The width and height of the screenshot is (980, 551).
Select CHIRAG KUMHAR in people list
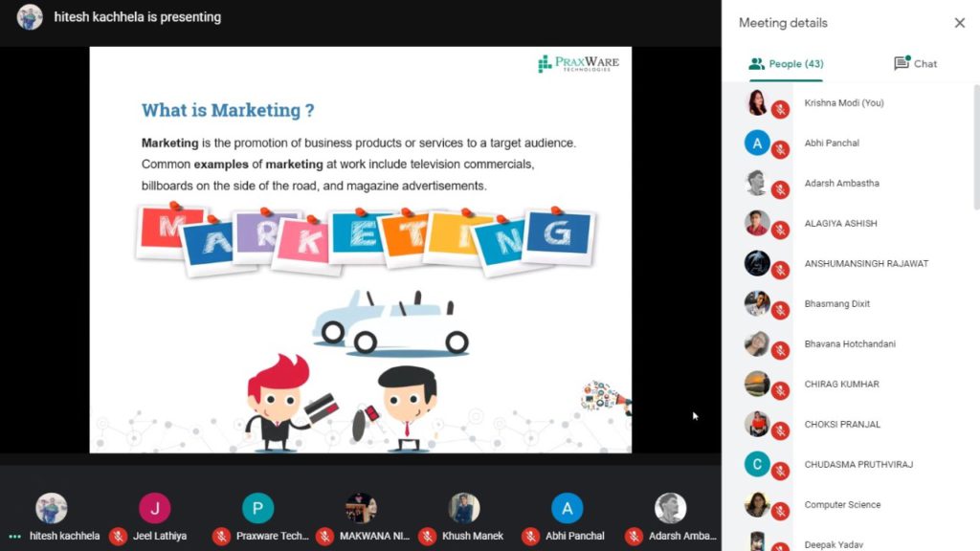tap(841, 385)
